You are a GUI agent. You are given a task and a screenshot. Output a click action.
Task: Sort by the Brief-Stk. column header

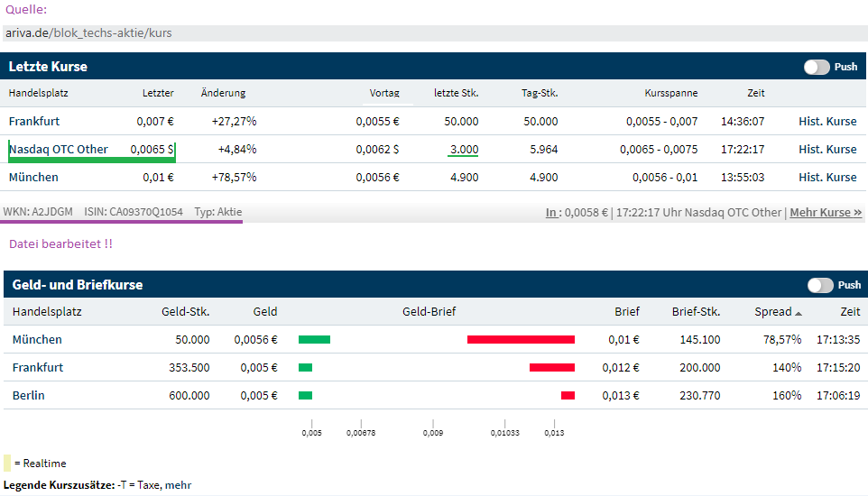tap(696, 312)
